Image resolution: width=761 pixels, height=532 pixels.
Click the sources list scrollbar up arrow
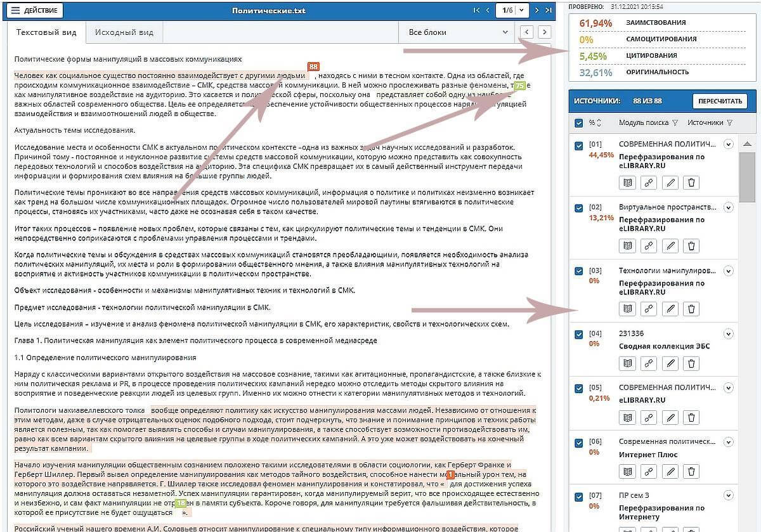(747, 144)
